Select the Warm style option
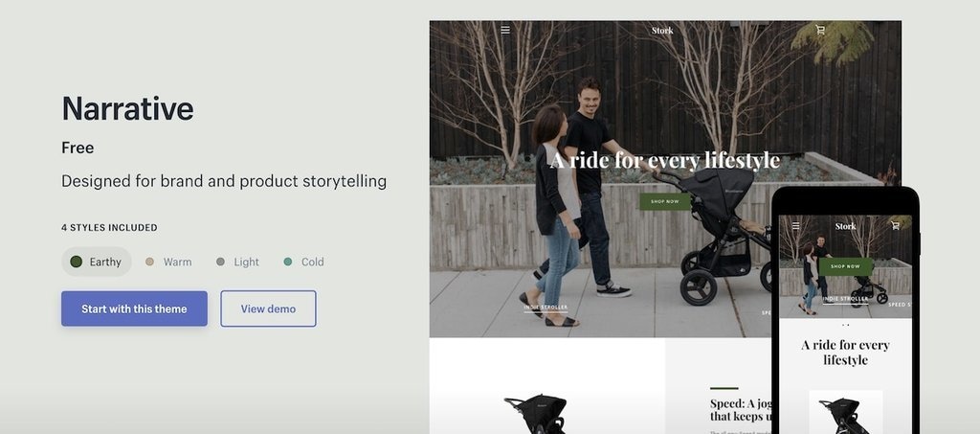The image size is (980, 434). click(x=168, y=262)
